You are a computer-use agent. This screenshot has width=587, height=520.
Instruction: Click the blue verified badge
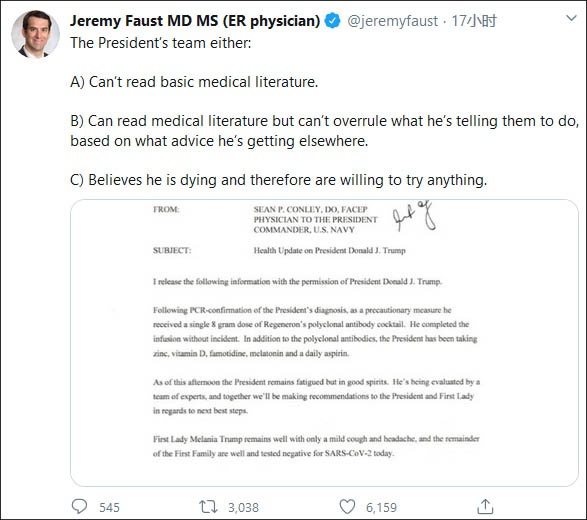(x=332, y=21)
